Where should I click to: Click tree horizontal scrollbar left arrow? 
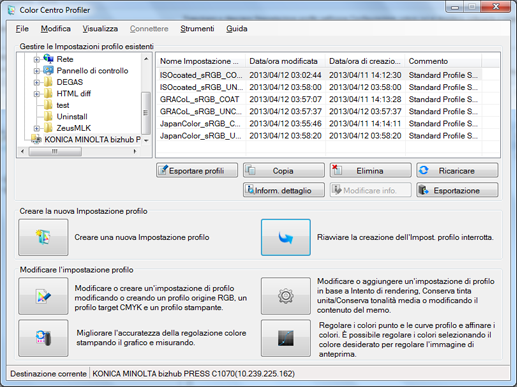click(x=22, y=151)
